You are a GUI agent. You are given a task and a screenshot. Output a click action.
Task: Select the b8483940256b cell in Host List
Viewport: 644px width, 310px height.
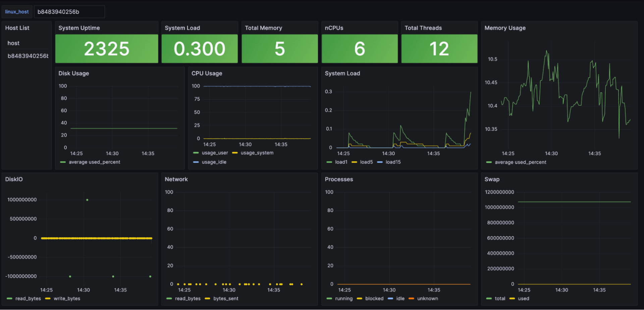pos(28,56)
